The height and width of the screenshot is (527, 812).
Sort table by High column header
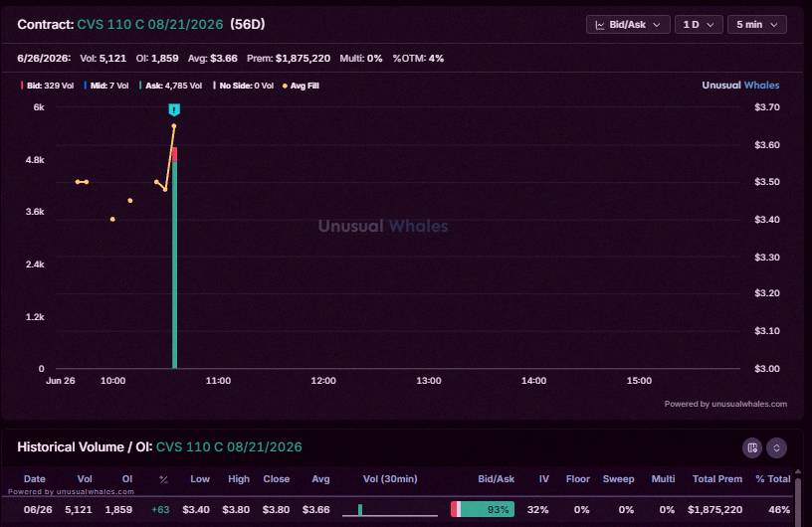click(239, 479)
